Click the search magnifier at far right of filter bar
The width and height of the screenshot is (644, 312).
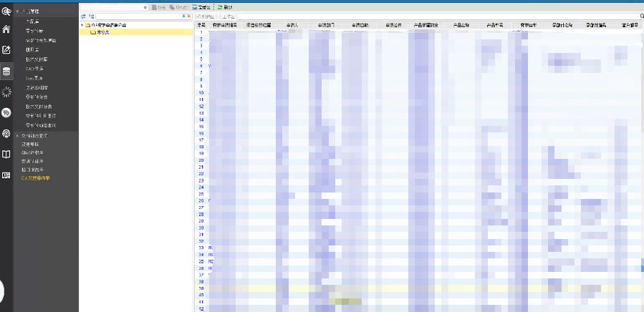642,16
